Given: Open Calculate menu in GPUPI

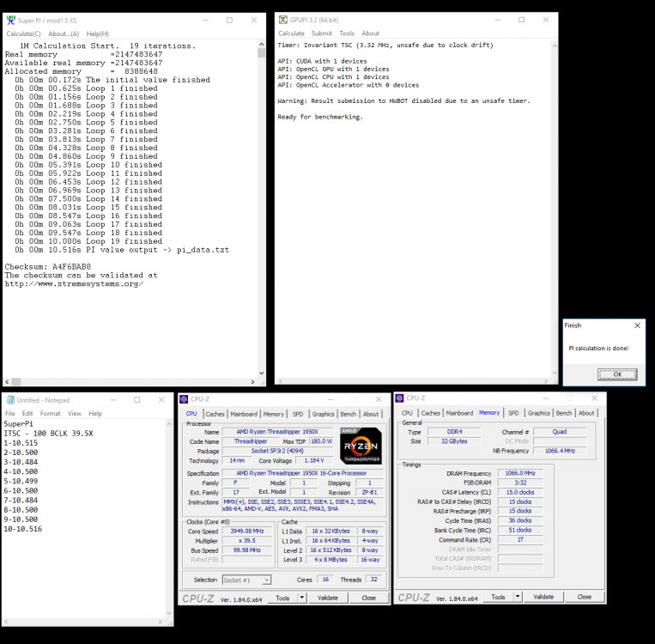Looking at the screenshot, I should click(x=291, y=33).
